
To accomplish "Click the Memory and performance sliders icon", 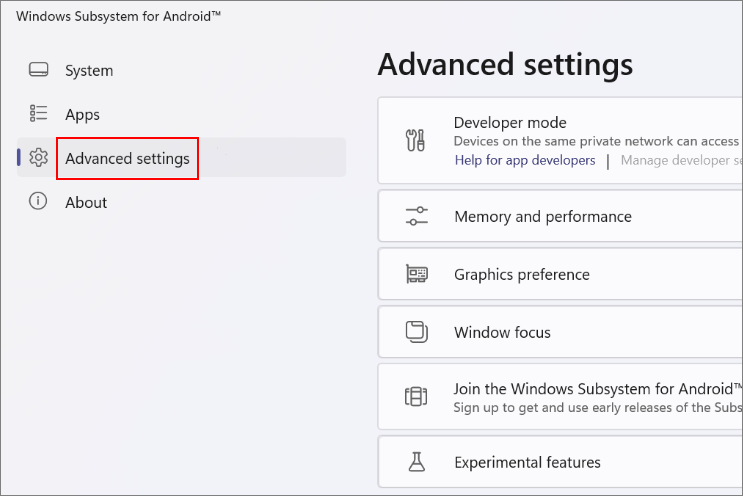I will tap(416, 217).
